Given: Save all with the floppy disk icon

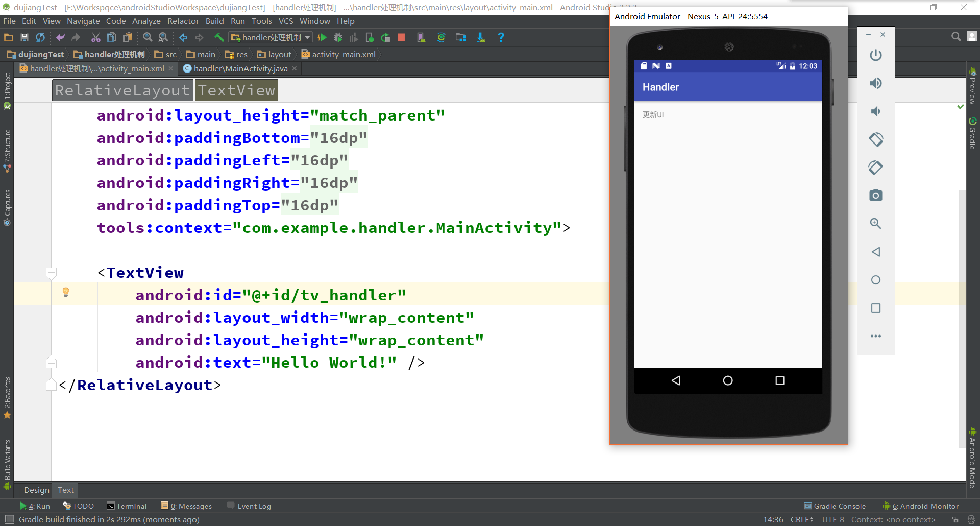Looking at the screenshot, I should coord(24,37).
